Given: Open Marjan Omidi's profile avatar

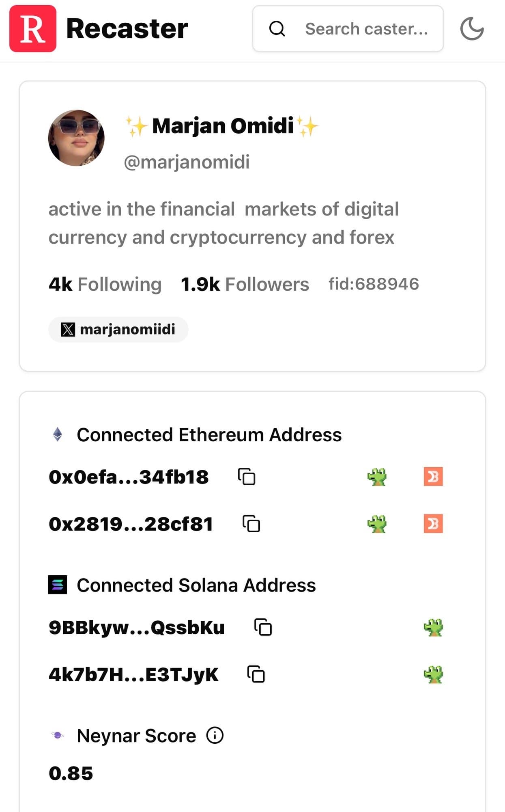Looking at the screenshot, I should click(x=76, y=138).
